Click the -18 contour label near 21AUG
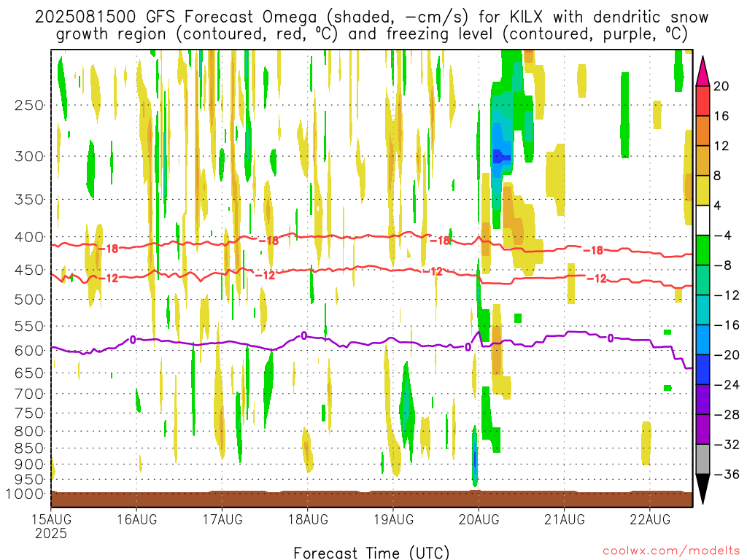This screenshot has height=560, width=747. (x=594, y=251)
